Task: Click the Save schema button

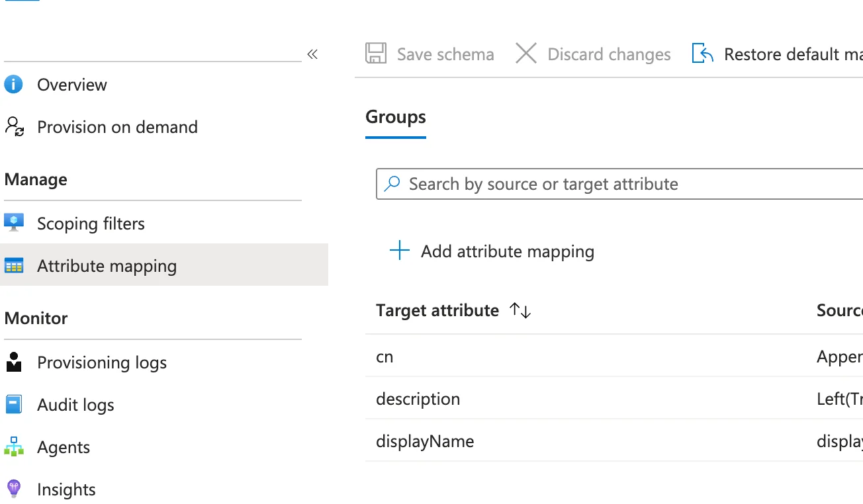Action: 430,54
